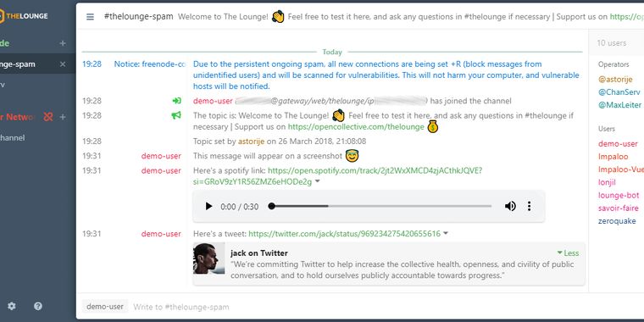The width and height of the screenshot is (644, 322).
Task: Click demo-user nick on Spotify message
Action: pos(161,171)
